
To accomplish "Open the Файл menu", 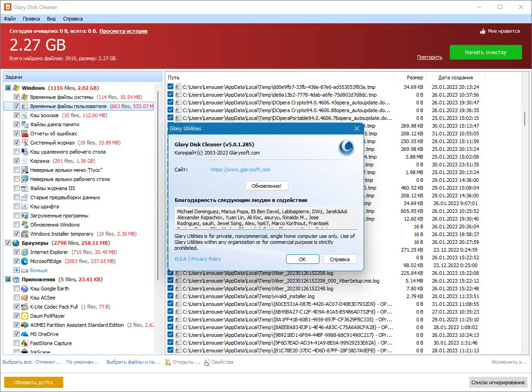I will (10, 19).
